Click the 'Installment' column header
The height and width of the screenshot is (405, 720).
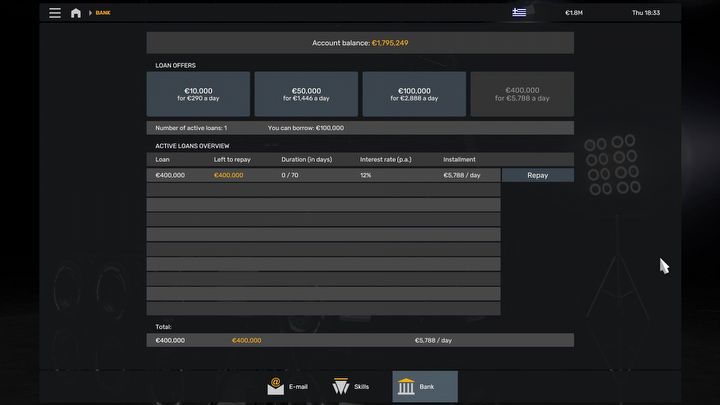459,159
